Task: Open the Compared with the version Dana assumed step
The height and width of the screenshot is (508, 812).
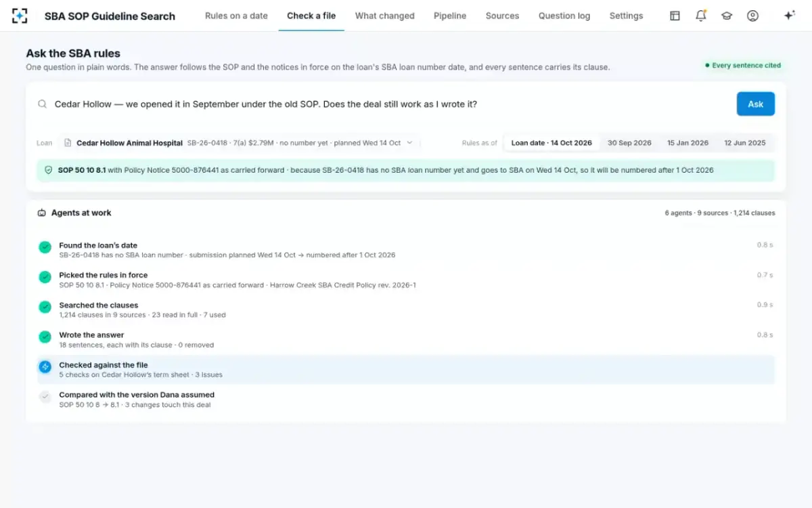Action: point(406,400)
